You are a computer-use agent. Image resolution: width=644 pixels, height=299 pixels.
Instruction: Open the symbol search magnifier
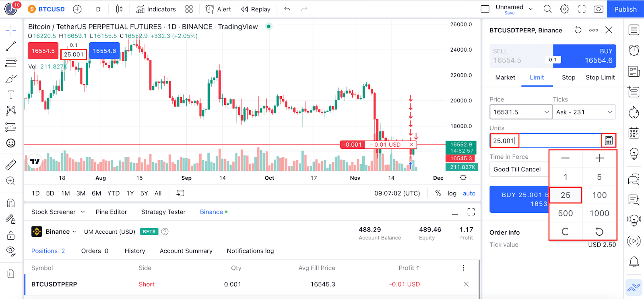pyautogui.click(x=547, y=9)
